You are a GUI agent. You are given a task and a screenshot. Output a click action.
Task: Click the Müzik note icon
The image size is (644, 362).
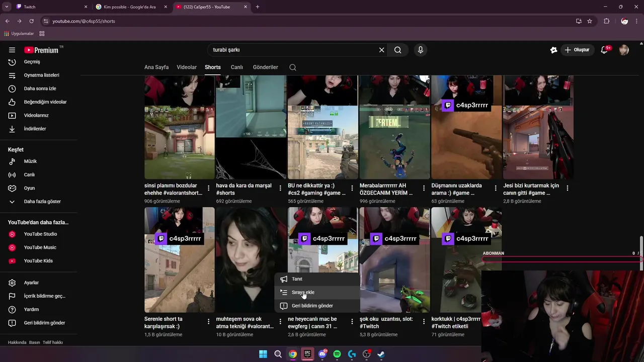(x=12, y=161)
